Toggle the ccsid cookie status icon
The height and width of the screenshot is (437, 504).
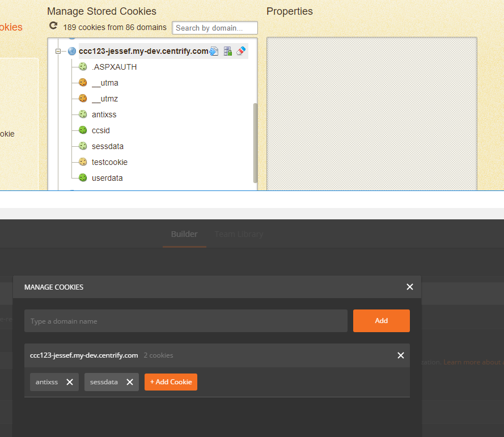(x=83, y=130)
